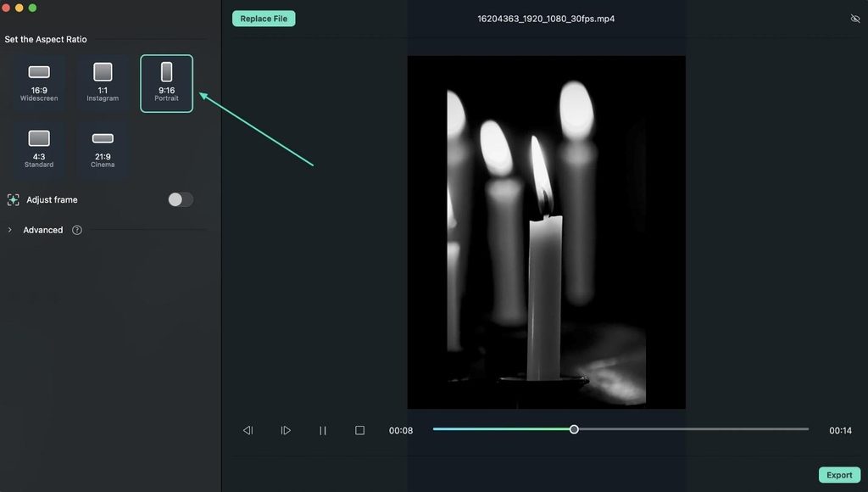This screenshot has width=868, height=492.
Task: Open the Advanced help question mark
Action: (77, 230)
